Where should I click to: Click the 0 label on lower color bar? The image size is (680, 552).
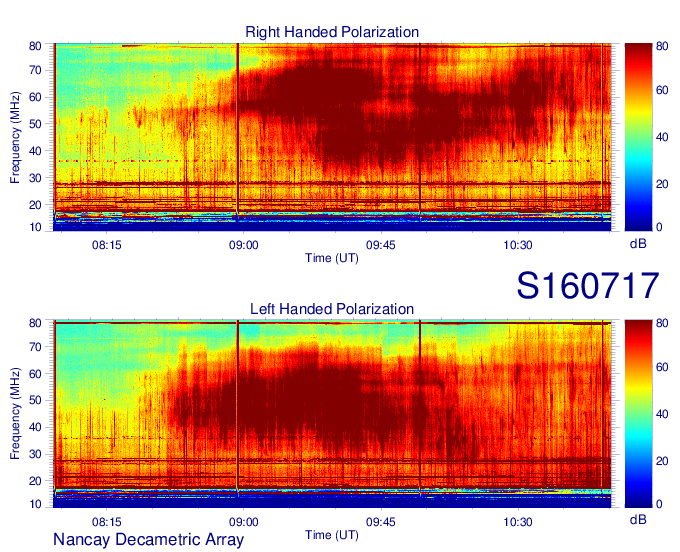click(x=659, y=504)
